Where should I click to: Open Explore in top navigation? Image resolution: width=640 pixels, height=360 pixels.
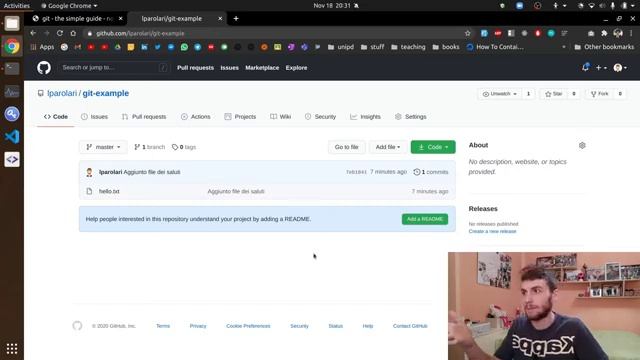point(296,68)
